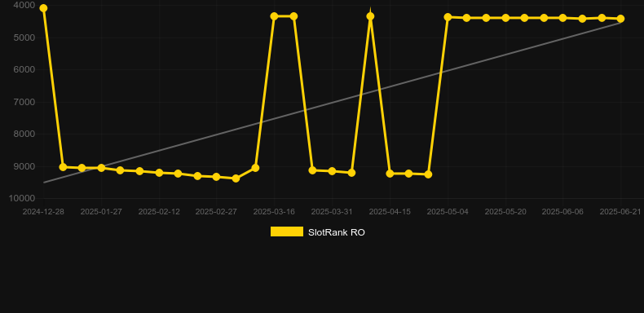Select the data point above 2025-04-15

[390, 174]
